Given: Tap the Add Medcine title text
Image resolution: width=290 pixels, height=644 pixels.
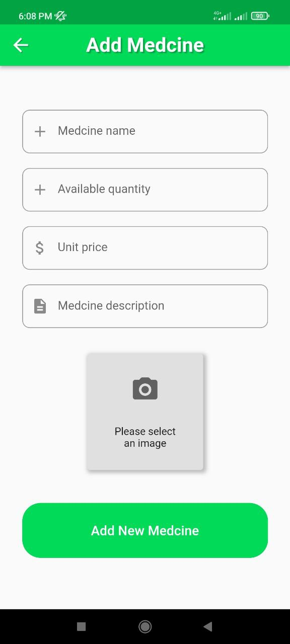Looking at the screenshot, I should (145, 45).
